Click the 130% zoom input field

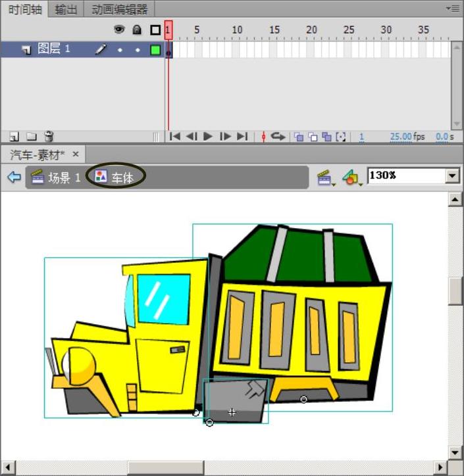406,176
